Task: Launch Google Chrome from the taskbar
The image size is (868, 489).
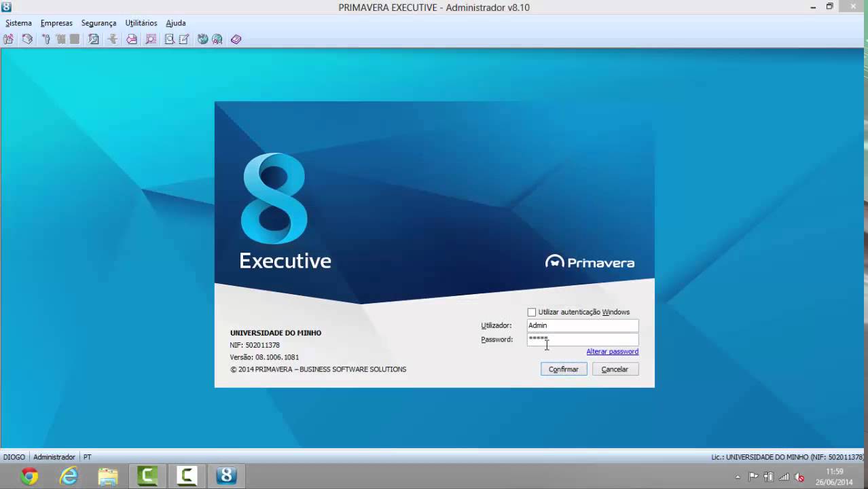Action: [x=29, y=476]
